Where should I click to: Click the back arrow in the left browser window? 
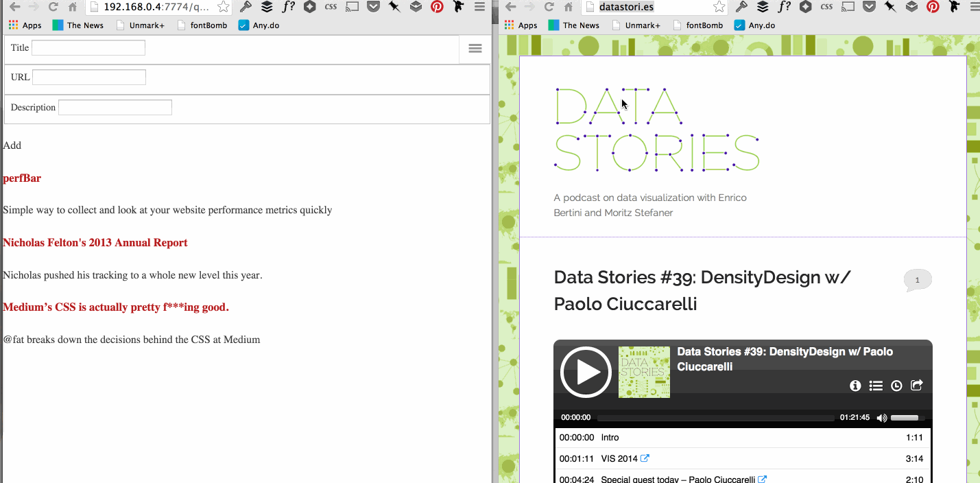(14, 8)
